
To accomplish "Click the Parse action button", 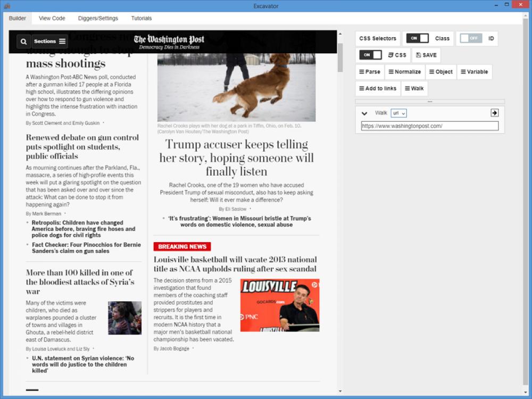I will point(370,72).
